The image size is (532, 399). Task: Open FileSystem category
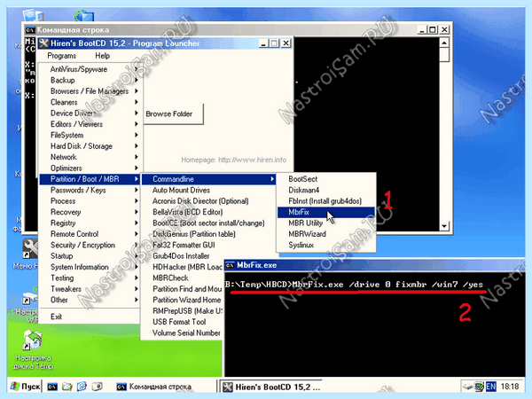pos(90,135)
